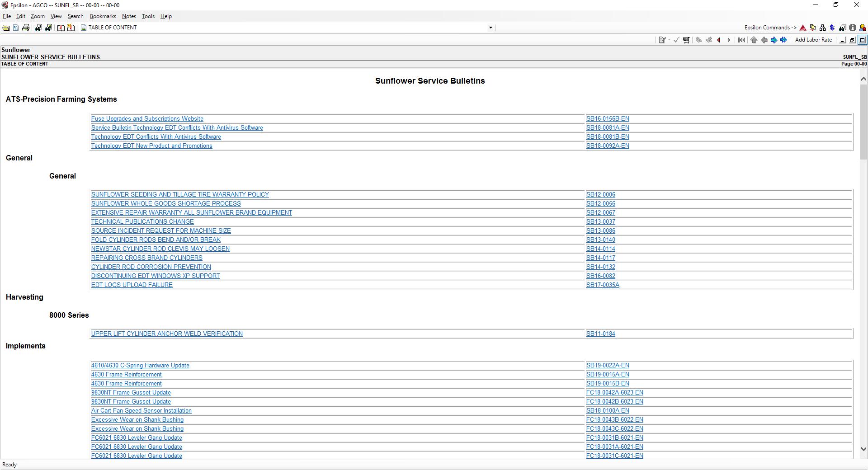Click the add new bookmark icon
Image resolution: width=868 pixels, height=470 pixels.
(x=71, y=28)
